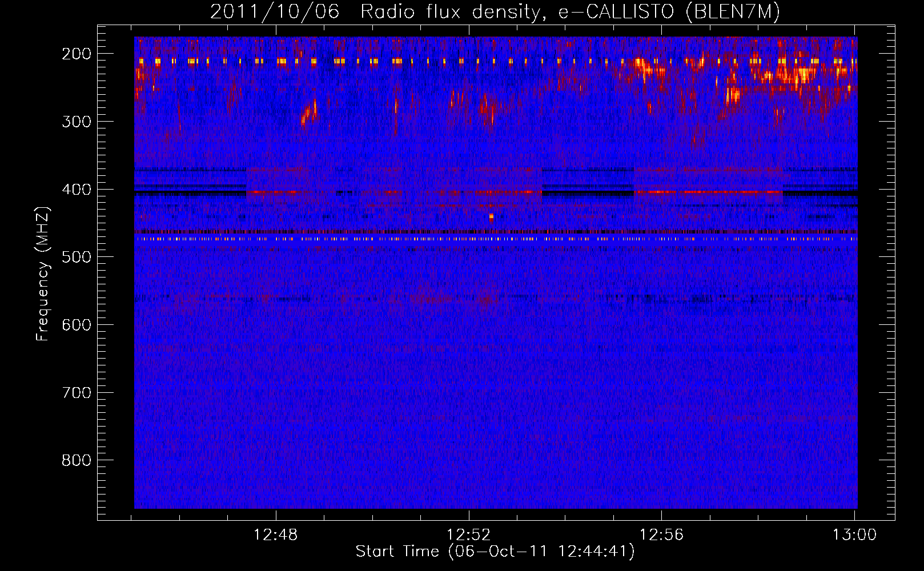
Task: Click the 700 frequency tick label
Action: point(77,392)
